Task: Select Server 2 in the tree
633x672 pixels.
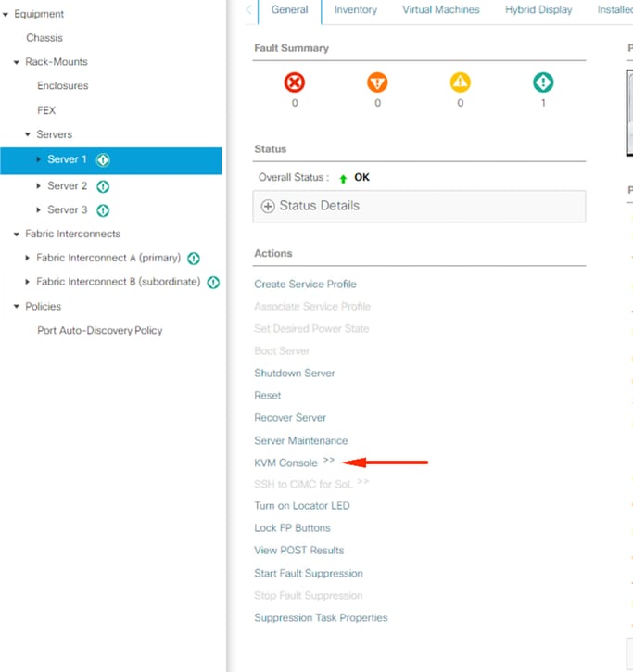Action: [68, 186]
